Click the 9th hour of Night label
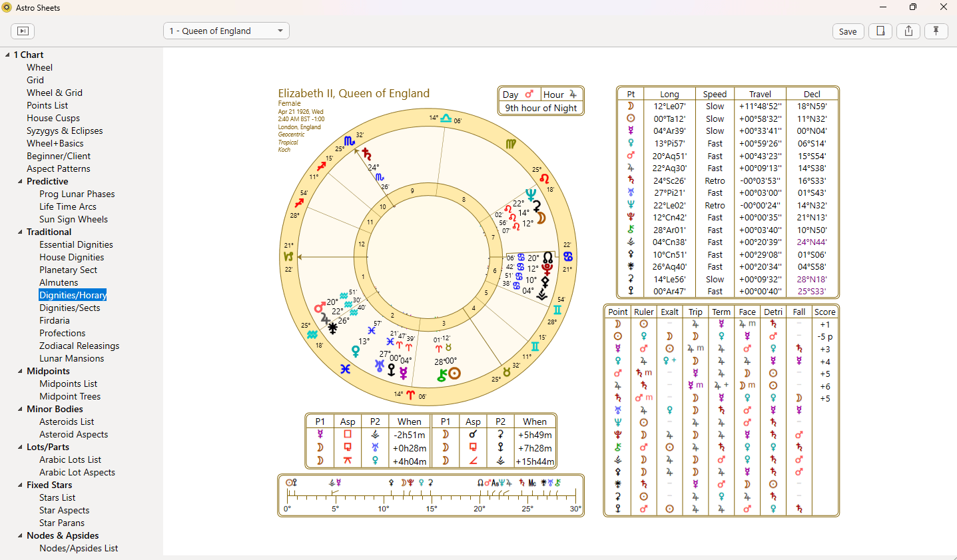Viewport: 957px width, 560px height. [x=541, y=108]
